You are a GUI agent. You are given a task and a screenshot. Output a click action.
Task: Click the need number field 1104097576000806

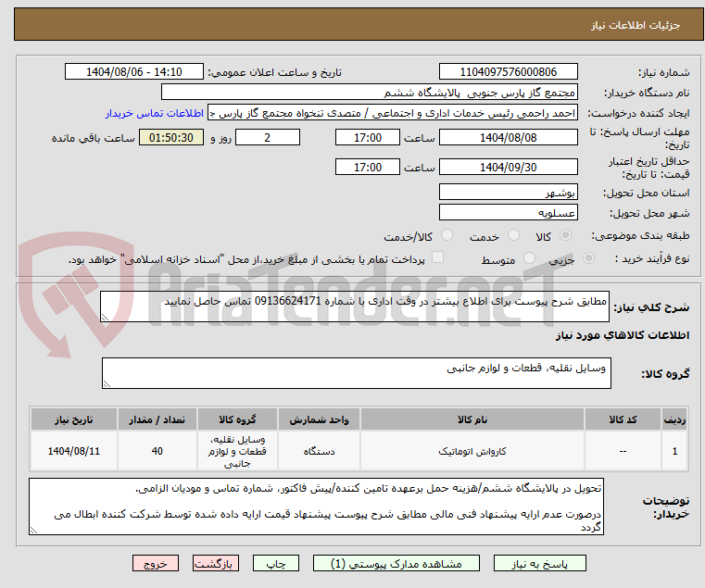click(x=508, y=71)
